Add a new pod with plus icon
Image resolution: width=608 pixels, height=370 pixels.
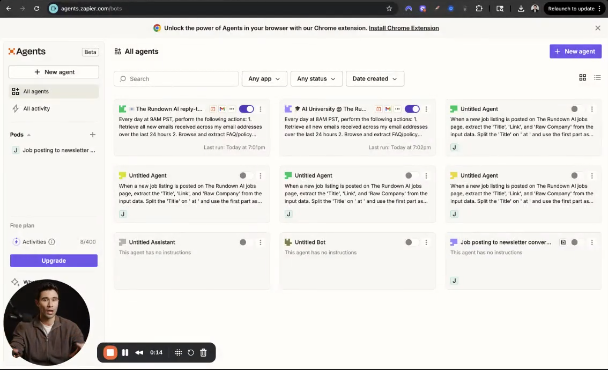[92, 135]
